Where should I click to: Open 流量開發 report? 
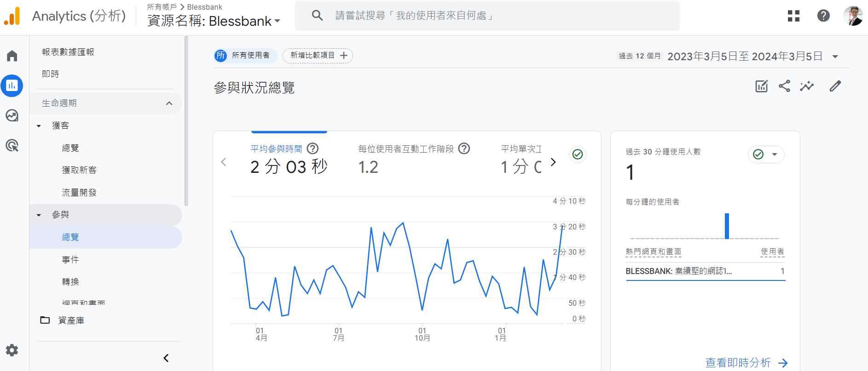(x=79, y=193)
